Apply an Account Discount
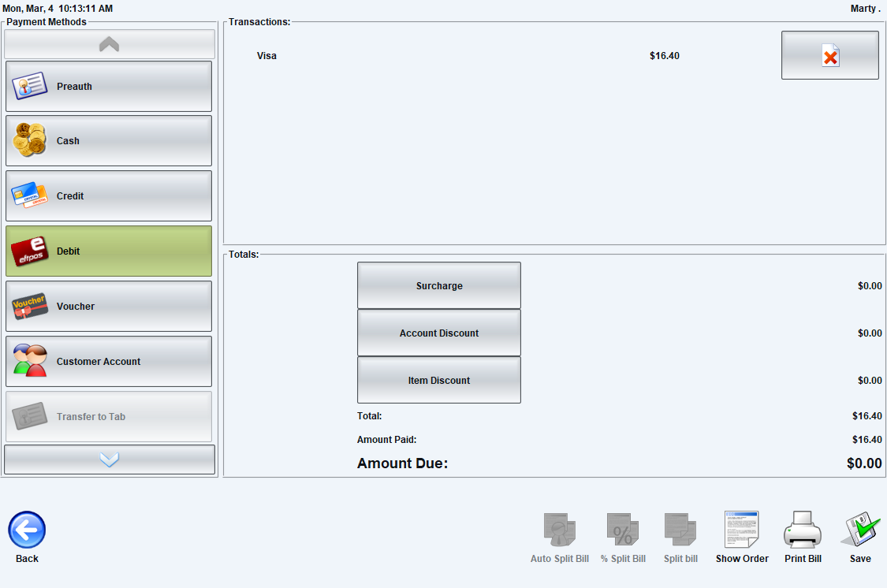Image resolution: width=887 pixels, height=588 pixels. pos(439,333)
